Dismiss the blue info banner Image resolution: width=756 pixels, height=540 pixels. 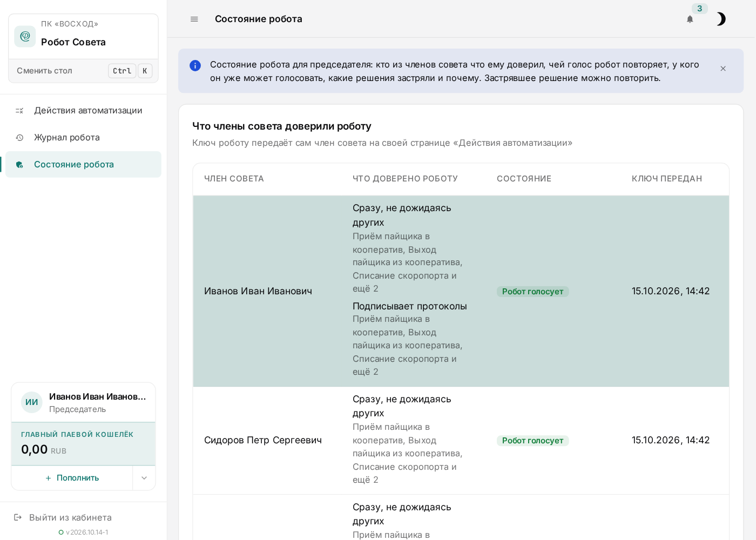[723, 69]
